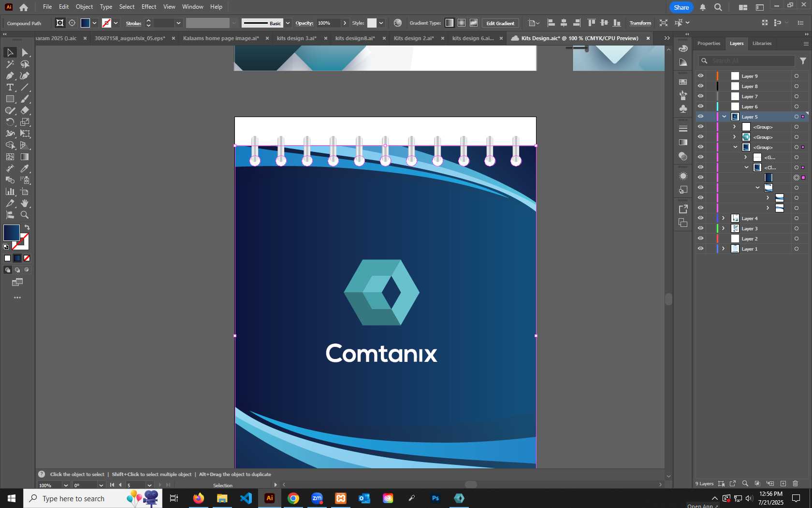Viewport: 812px width, 508px height.
Task: Click the Share button
Action: [681, 7]
